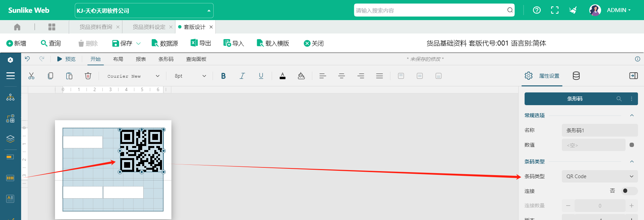Open the 8pt font size dropdown

point(190,76)
